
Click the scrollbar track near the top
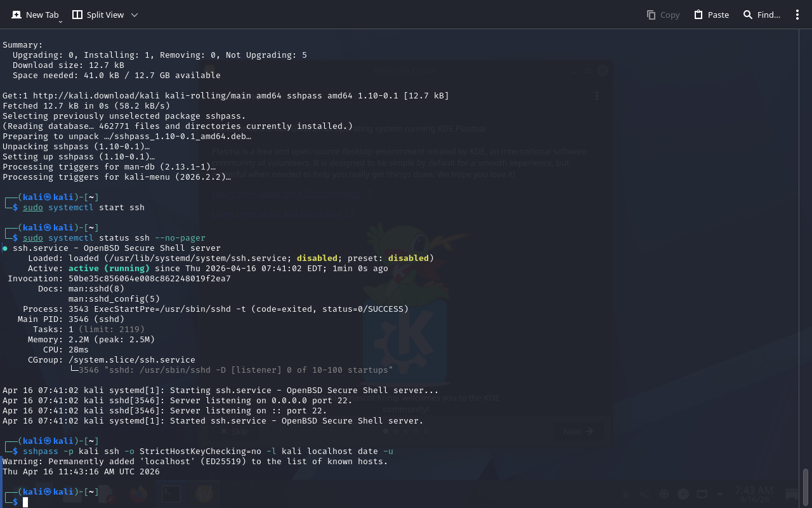click(x=806, y=51)
